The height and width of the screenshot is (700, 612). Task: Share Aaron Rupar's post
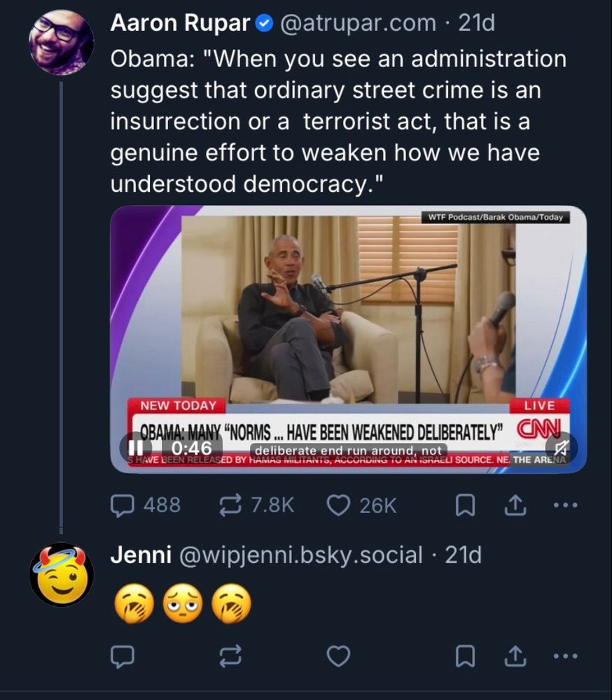point(514,505)
